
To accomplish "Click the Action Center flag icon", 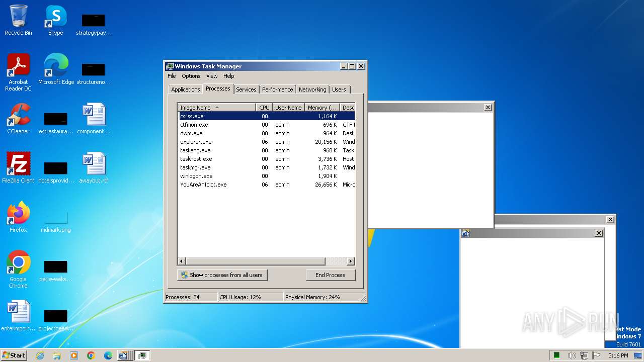I will click(x=596, y=355).
